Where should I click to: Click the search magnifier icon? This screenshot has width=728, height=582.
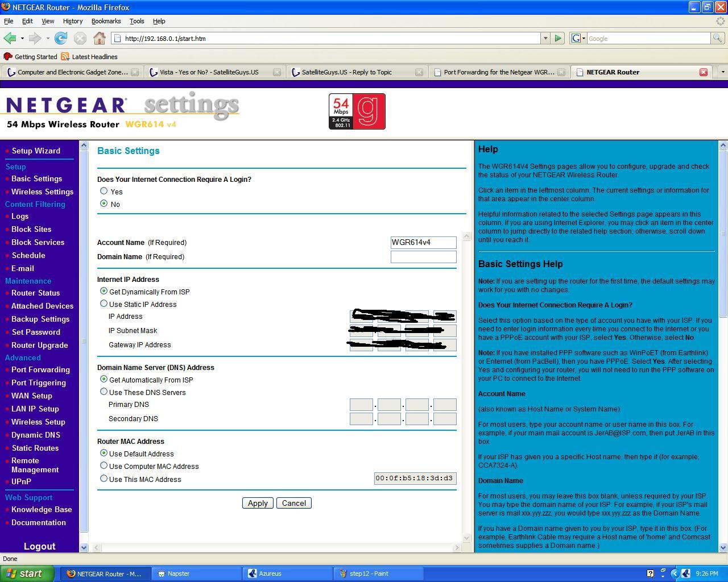718,38
